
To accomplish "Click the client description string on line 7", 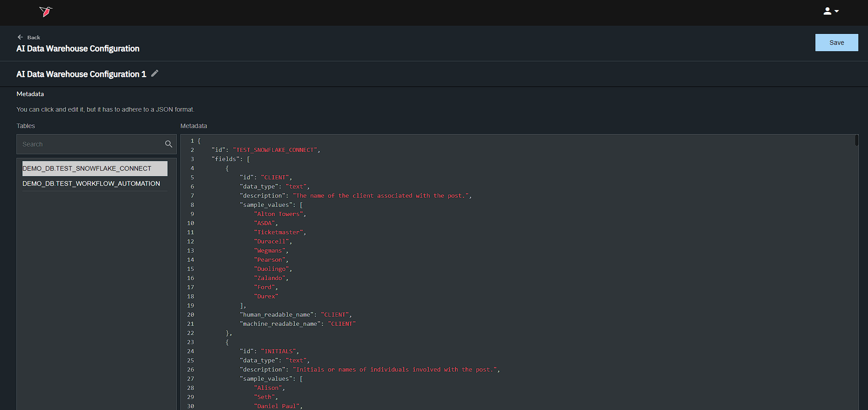I will click(380, 196).
